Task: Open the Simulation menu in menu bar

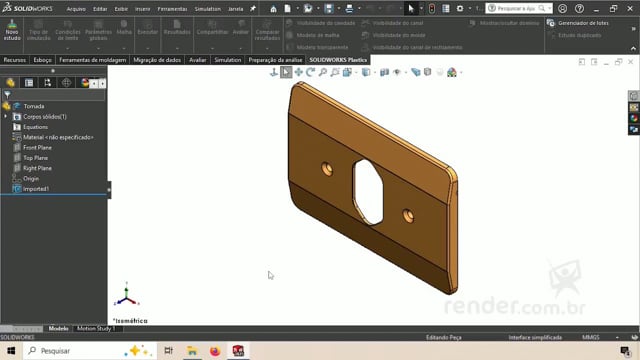Action: point(207,9)
